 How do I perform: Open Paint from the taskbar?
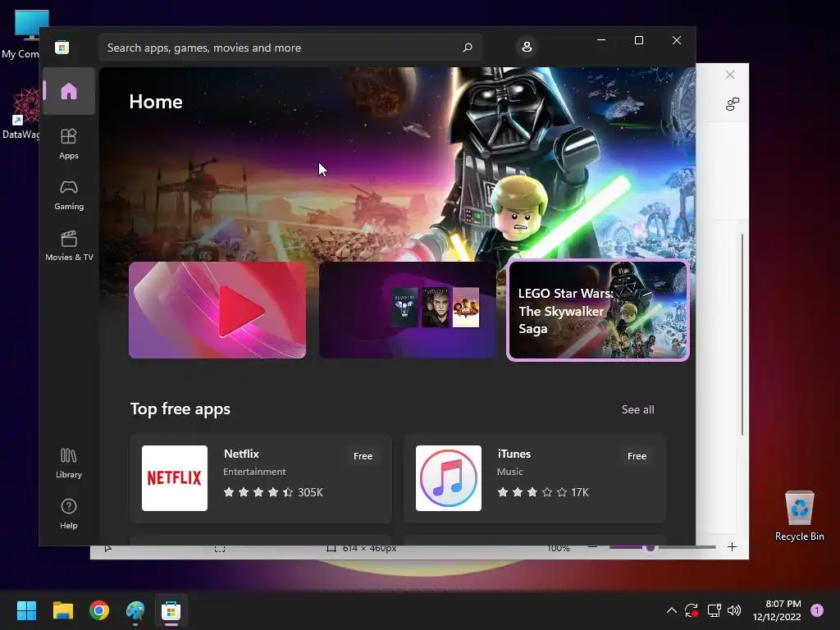coord(135,610)
